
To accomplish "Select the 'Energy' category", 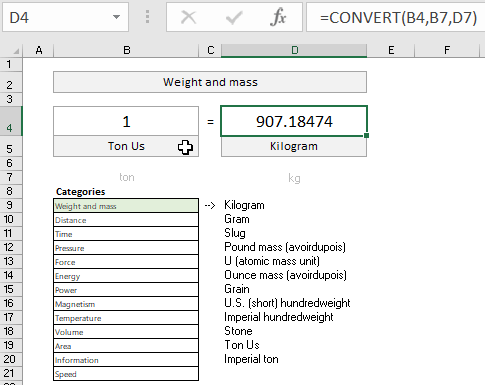I will (x=126, y=276).
